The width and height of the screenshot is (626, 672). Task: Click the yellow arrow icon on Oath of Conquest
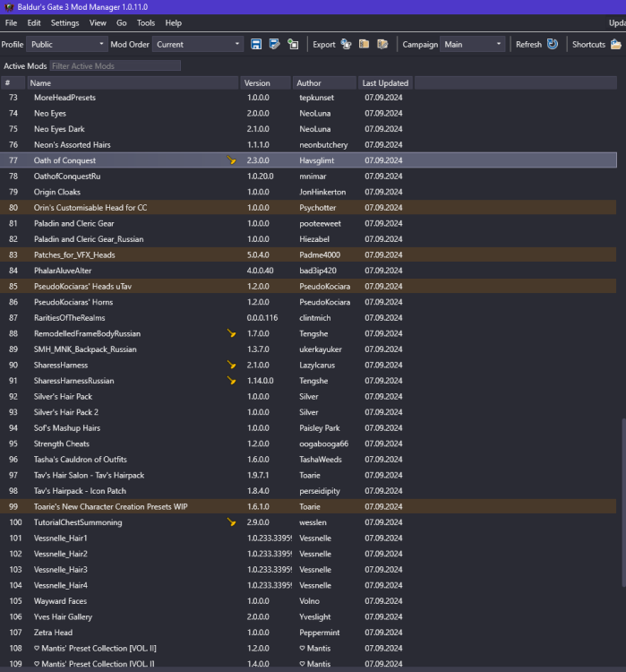point(232,160)
